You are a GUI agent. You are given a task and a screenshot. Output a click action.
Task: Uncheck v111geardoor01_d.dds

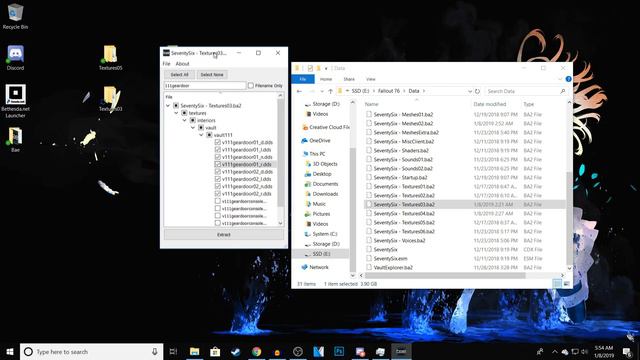[x=218, y=142]
